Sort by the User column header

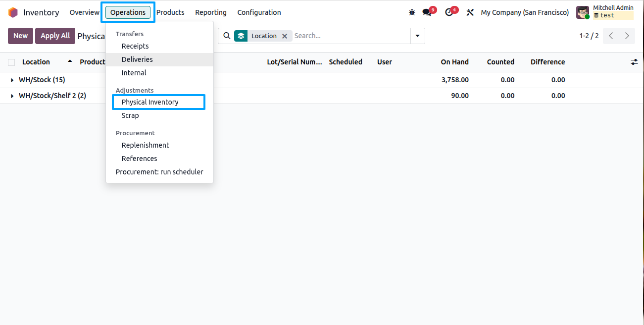click(384, 62)
